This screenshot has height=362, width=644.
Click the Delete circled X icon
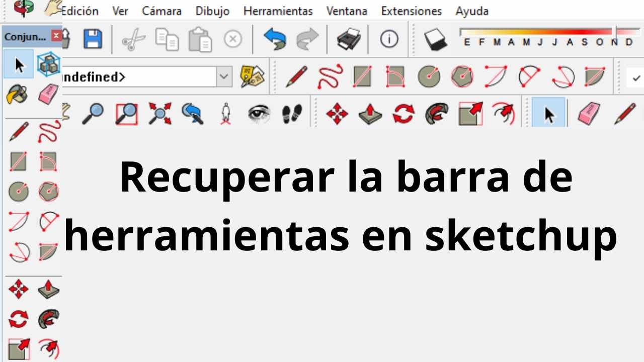(232, 39)
